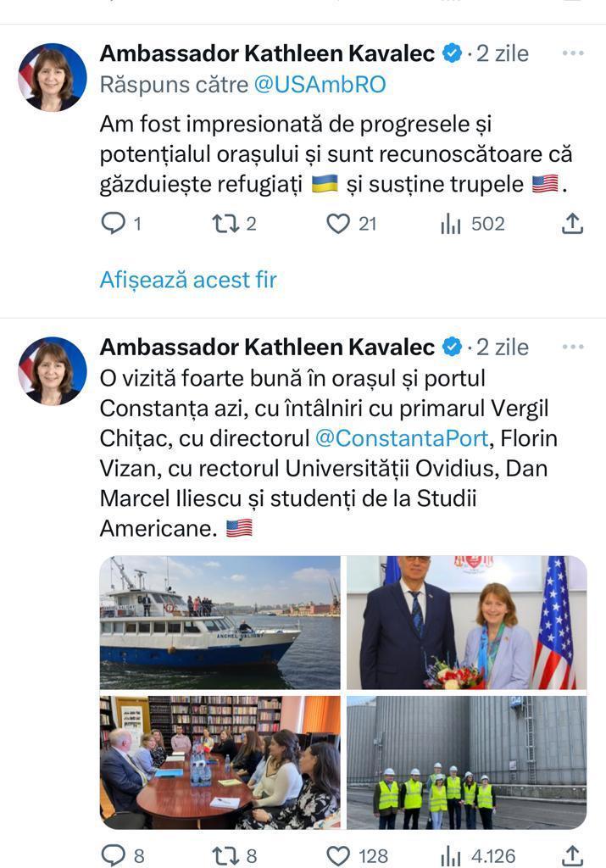The image size is (606, 868).
Task: Open the boat photo thumbnail
Action: tap(220, 622)
